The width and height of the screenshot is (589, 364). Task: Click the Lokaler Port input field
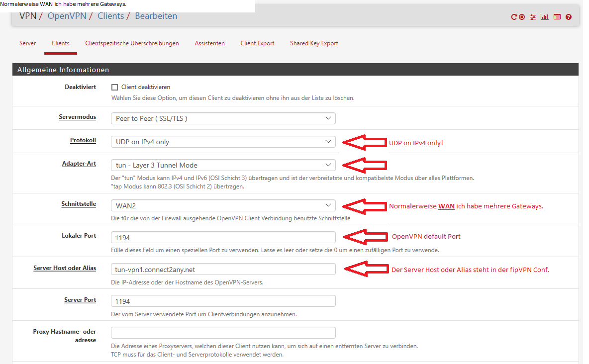click(223, 238)
